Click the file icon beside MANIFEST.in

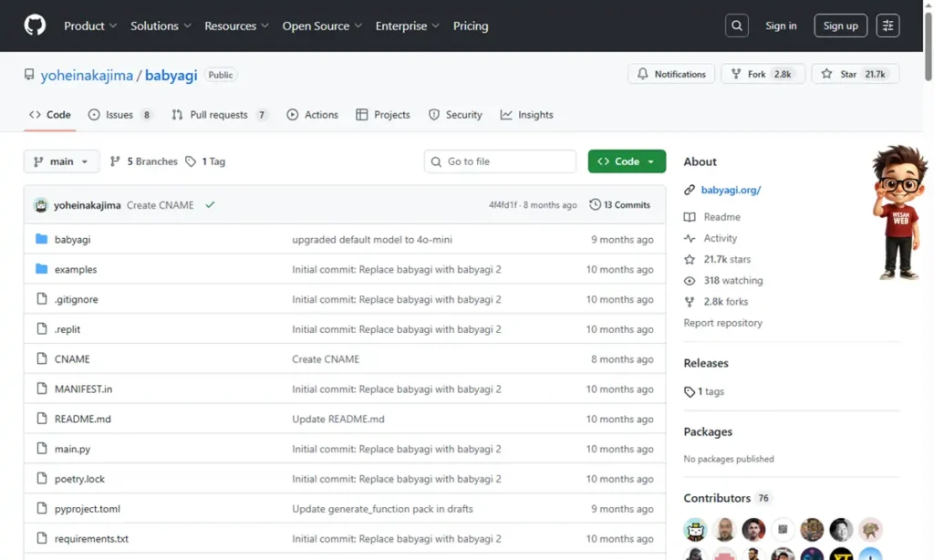[x=41, y=389]
